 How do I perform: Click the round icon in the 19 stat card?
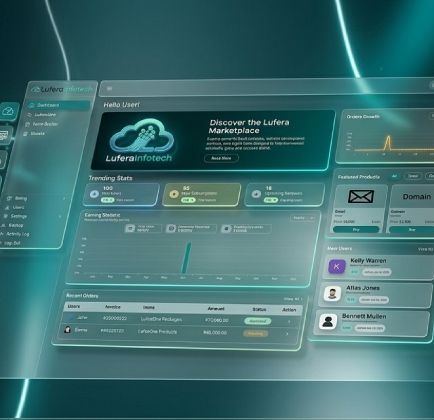coord(256,194)
